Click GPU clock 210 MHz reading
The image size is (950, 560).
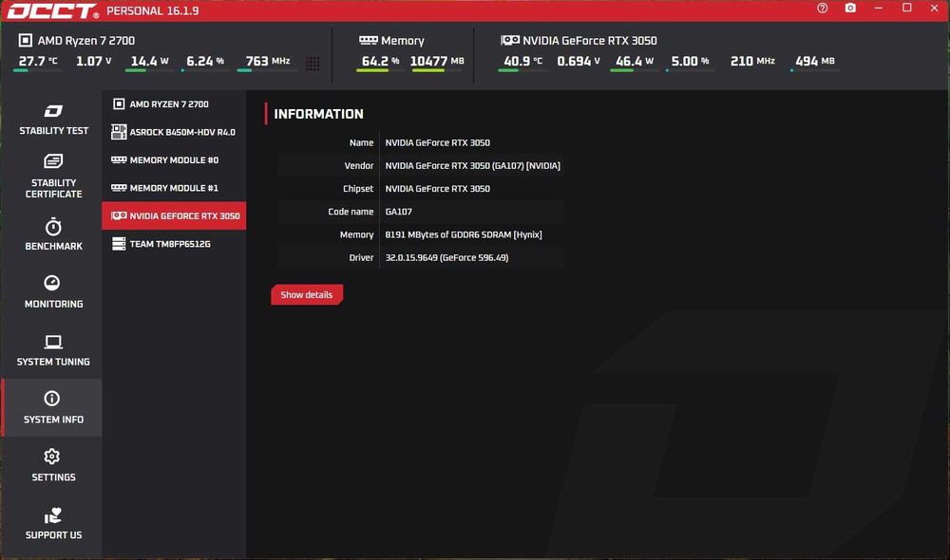click(751, 61)
